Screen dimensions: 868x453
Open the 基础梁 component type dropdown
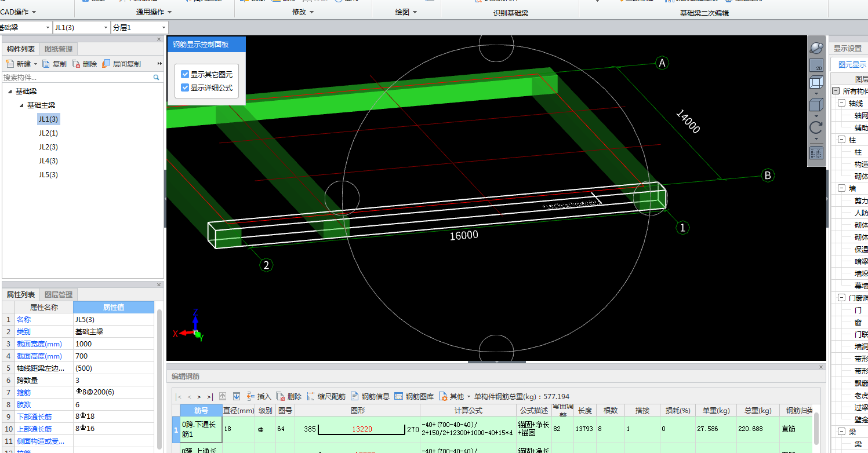[x=46, y=27]
